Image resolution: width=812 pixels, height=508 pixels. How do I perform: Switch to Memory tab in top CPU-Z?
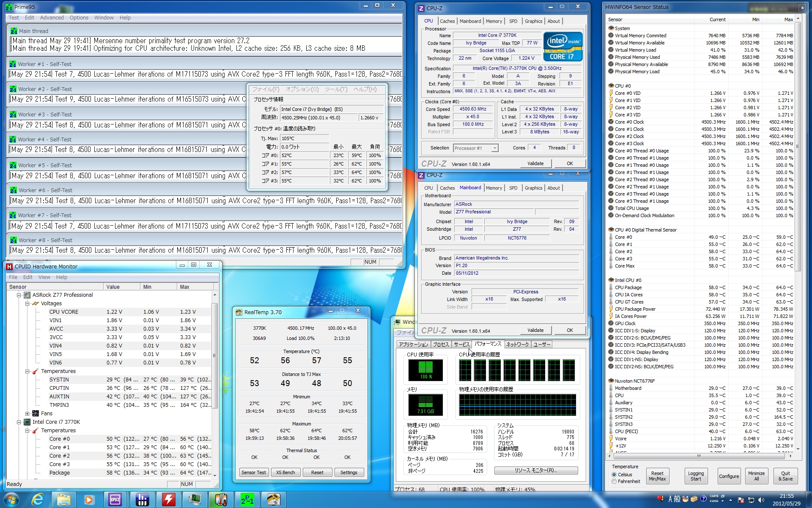[494, 21]
